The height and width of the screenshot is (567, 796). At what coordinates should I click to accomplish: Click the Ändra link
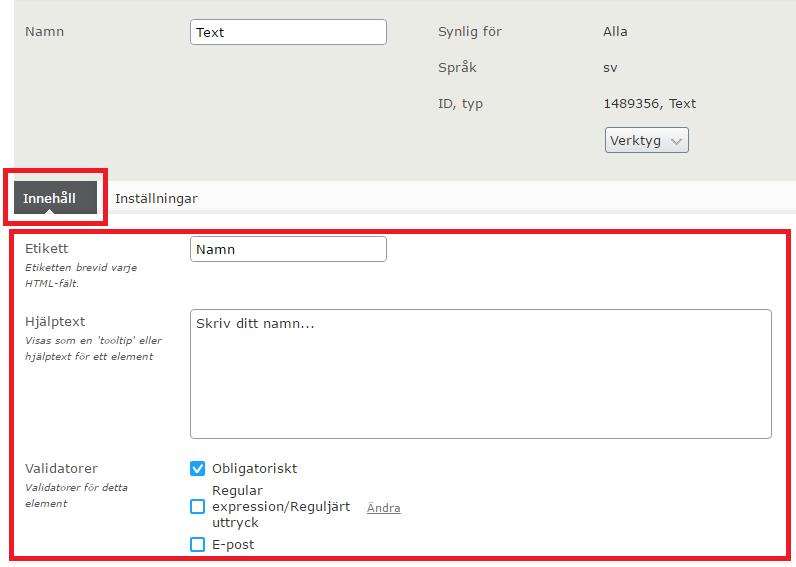click(383, 508)
